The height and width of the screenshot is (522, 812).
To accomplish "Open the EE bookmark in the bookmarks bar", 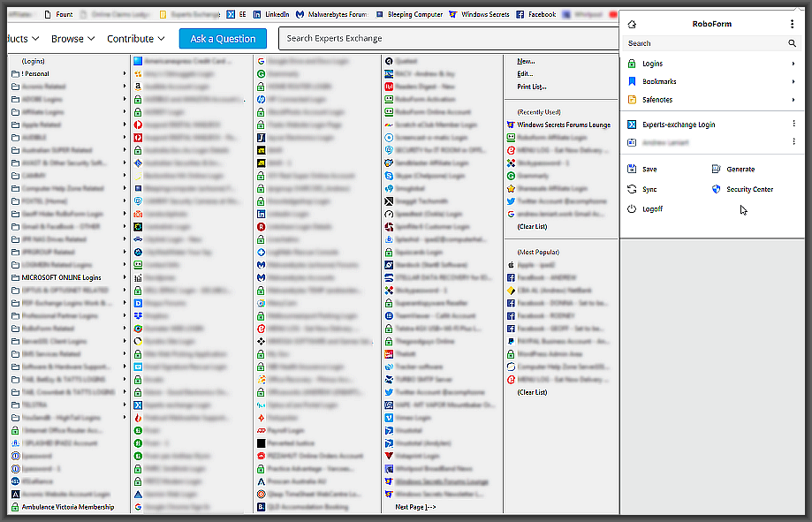I will (x=236, y=14).
